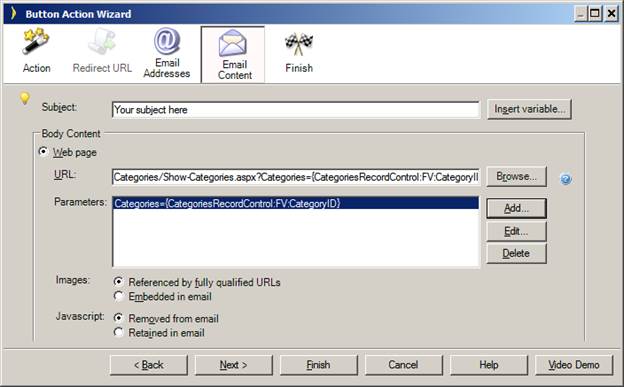This screenshot has height=387, width=624.
Task: Select the Web page radio button
Action: [43, 152]
